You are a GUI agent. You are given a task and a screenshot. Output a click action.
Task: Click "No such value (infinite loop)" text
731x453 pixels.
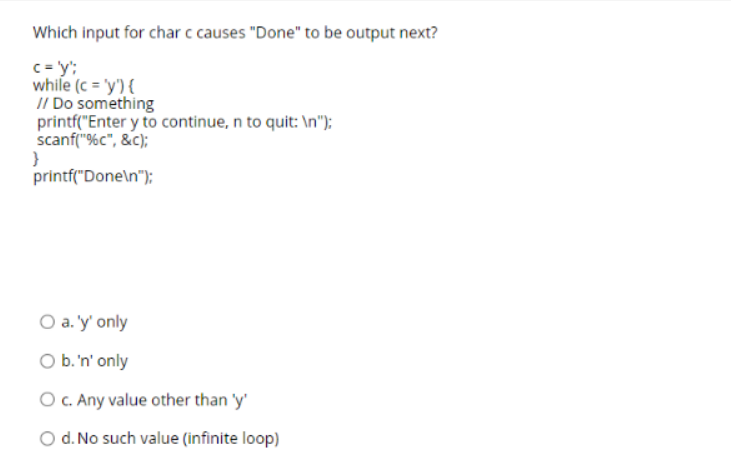(x=178, y=439)
